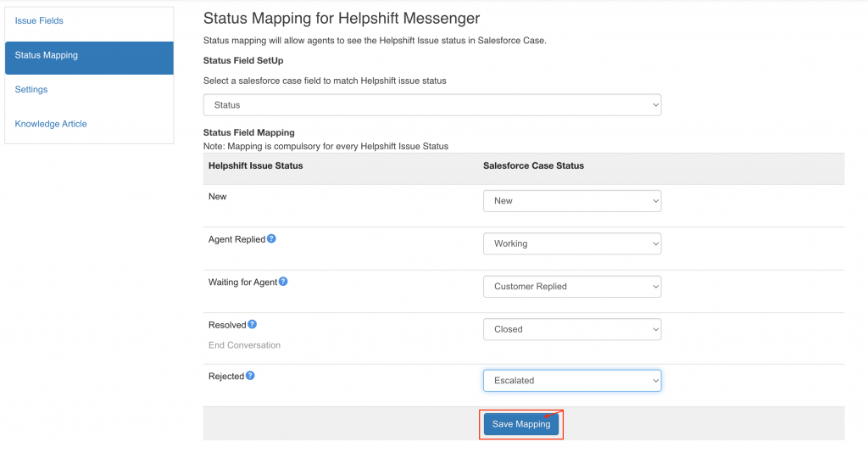Expand the Escalated dropdown for Rejected

pos(572,381)
